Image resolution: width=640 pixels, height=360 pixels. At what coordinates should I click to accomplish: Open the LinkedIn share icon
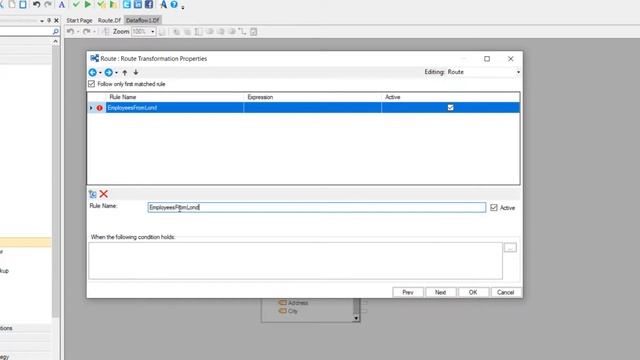pos(138,4)
